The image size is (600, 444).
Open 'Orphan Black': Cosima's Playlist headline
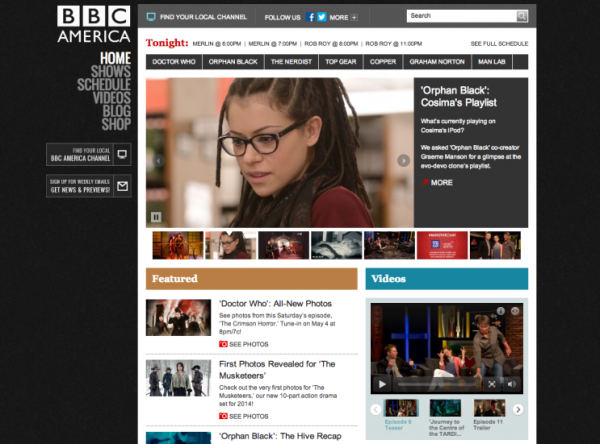(x=458, y=96)
